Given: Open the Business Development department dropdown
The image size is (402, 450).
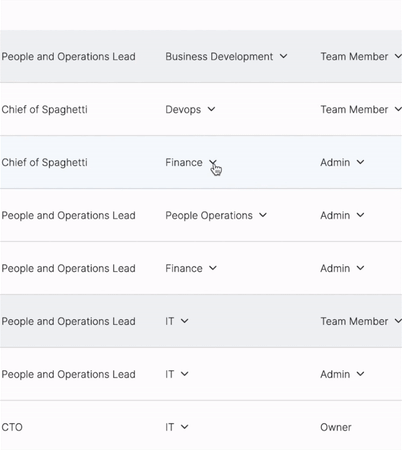Looking at the screenshot, I should (226, 56).
